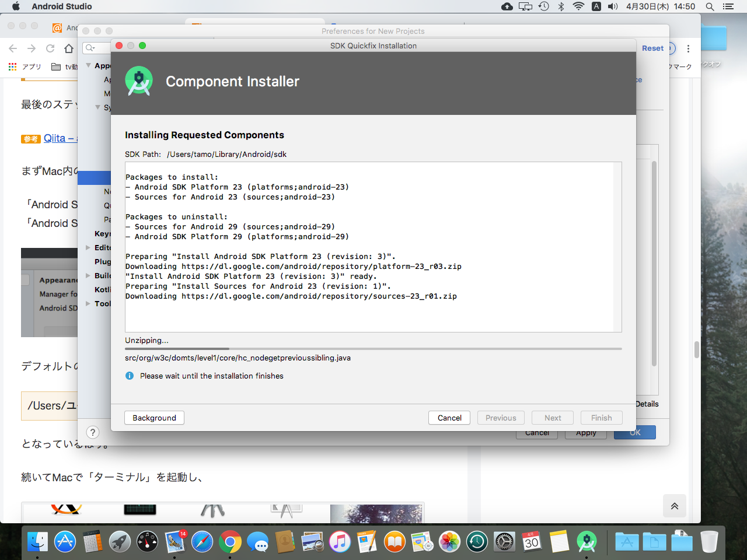Open Chrome three-dot menu
Screen dimensions: 747x560
(x=688, y=48)
